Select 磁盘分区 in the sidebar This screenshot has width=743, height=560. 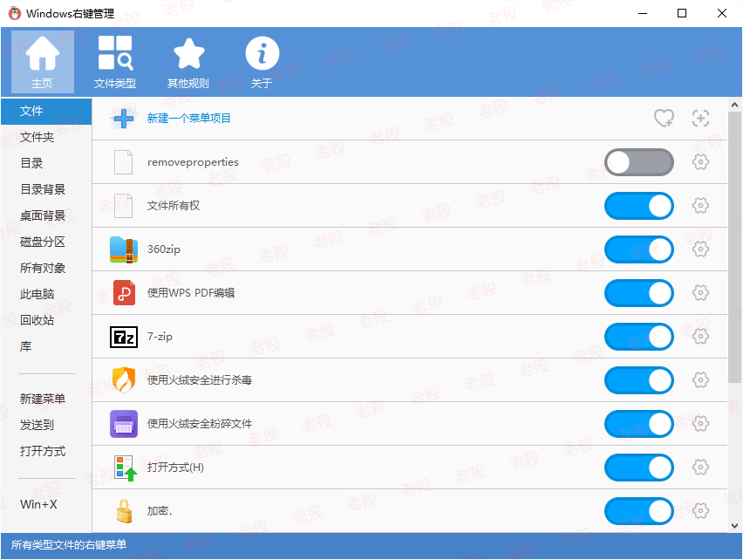[46, 242]
